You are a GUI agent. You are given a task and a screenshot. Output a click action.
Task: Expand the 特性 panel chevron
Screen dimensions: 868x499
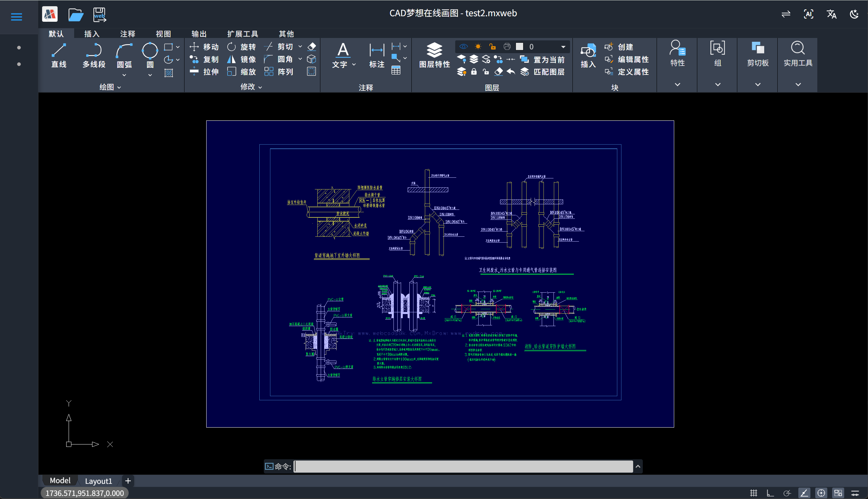coord(677,85)
